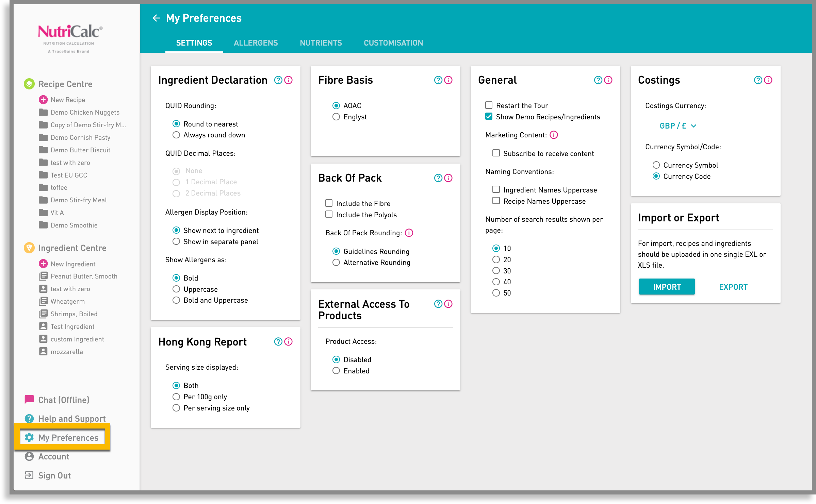Click the Ingredient Centre pin icon

coord(29,248)
